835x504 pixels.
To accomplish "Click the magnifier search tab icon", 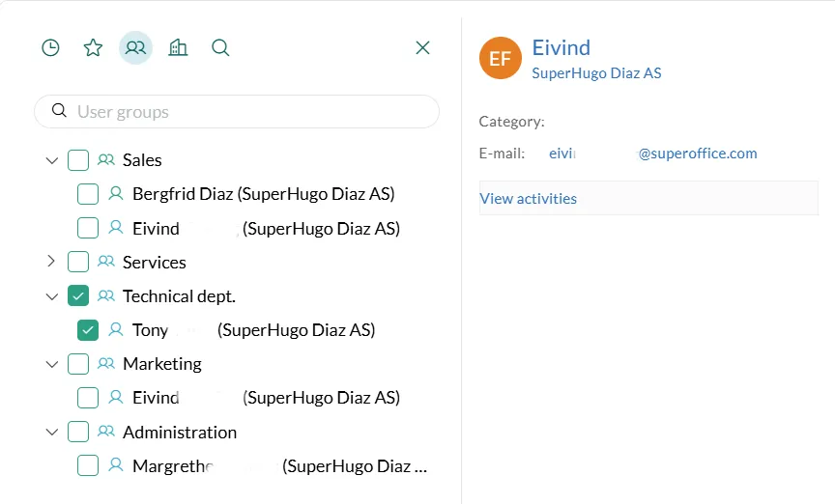I will click(x=220, y=47).
